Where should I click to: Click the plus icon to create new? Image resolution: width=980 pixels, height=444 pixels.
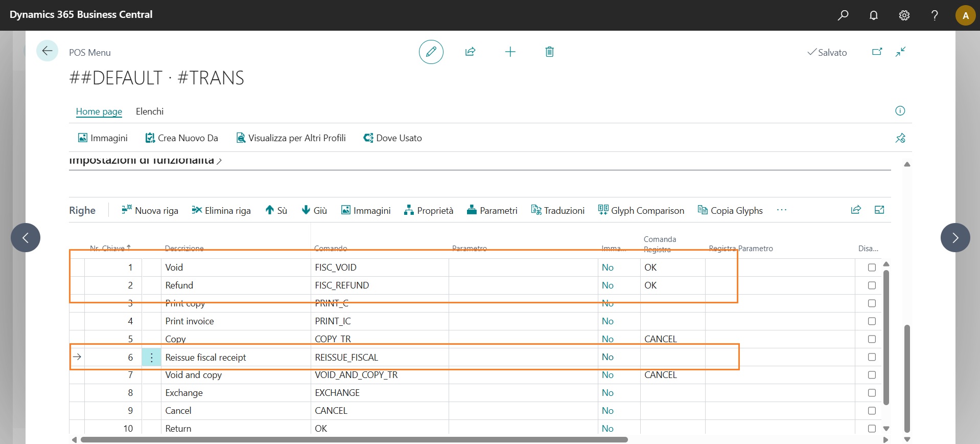click(x=510, y=52)
